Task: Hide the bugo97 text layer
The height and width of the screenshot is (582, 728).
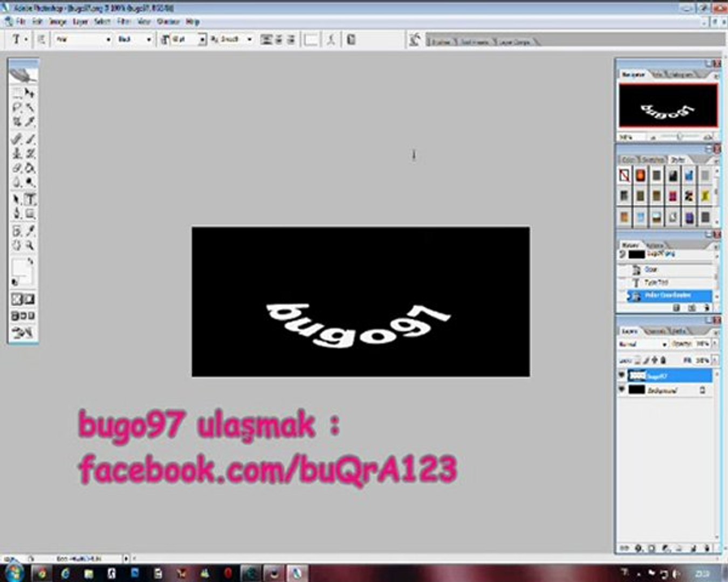Action: point(622,375)
